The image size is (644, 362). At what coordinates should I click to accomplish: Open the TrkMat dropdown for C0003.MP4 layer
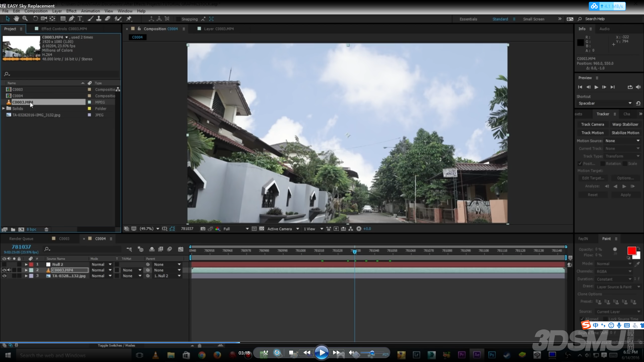click(x=132, y=270)
